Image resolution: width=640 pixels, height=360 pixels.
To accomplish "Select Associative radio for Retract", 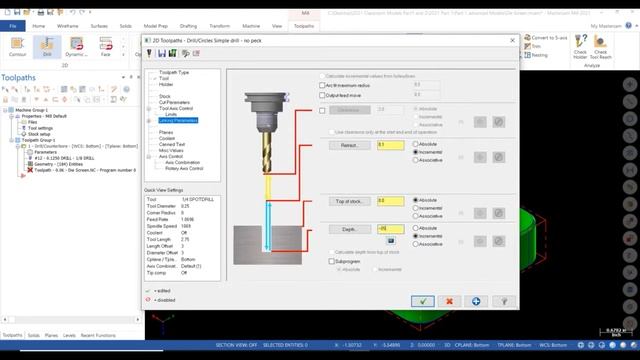I will tap(416, 160).
